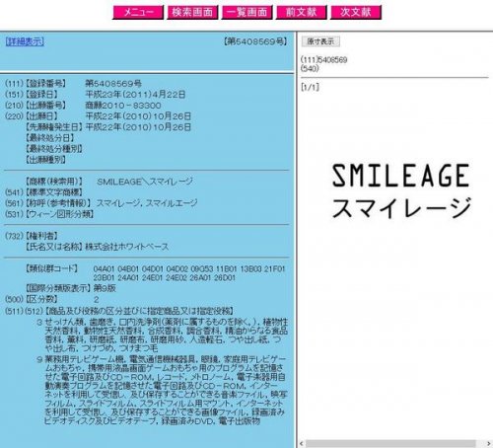Click the 前文献 previous document button
Viewport: 493px width, 448px height.
[302, 13]
